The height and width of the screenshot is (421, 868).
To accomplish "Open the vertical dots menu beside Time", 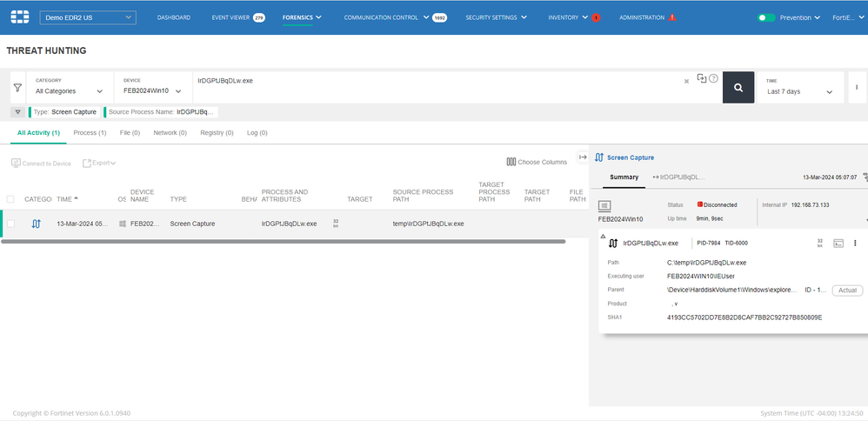I will coord(857,87).
